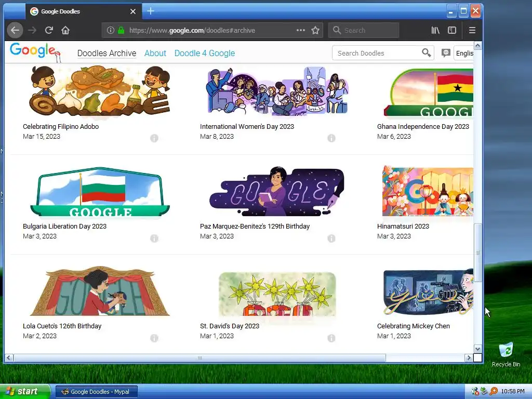Show info for Lola Cueto's 126th Birthday
The width and height of the screenshot is (532, 399).
click(x=154, y=338)
